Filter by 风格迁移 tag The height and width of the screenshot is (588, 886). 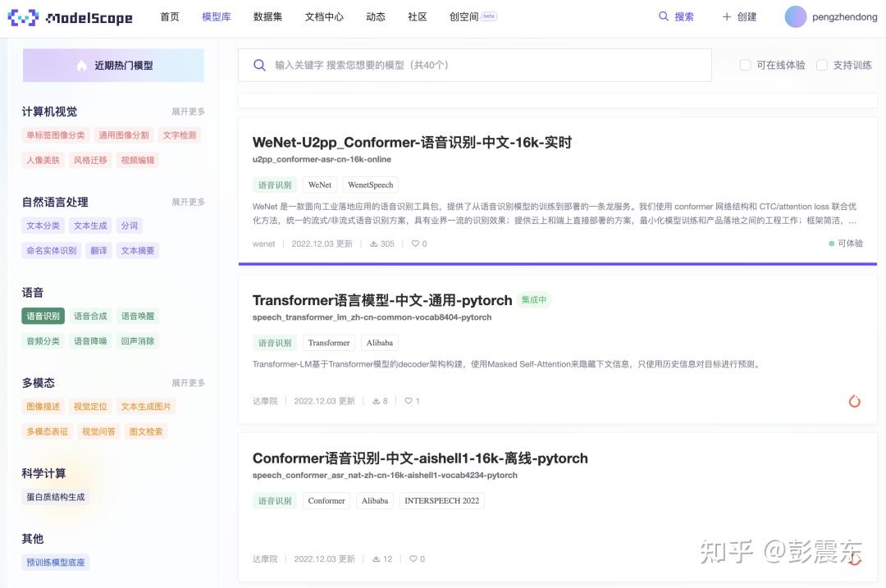pyautogui.click(x=90, y=161)
